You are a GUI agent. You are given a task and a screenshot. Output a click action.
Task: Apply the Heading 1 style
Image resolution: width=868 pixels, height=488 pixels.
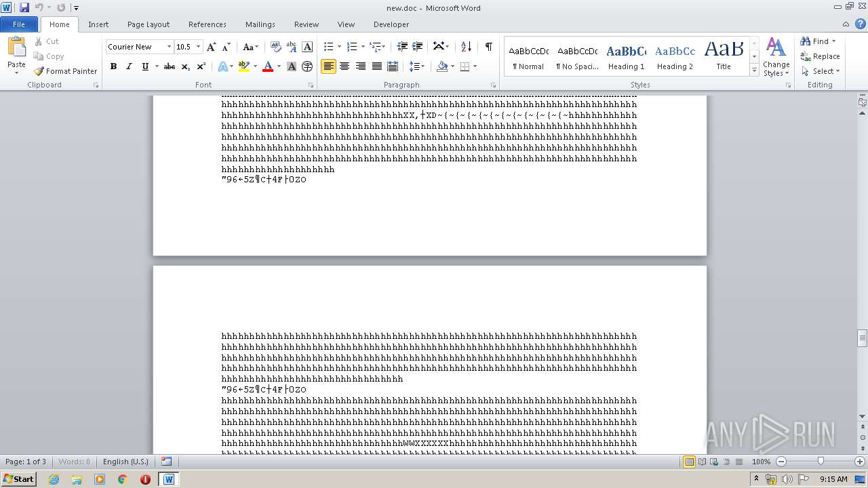click(x=626, y=56)
